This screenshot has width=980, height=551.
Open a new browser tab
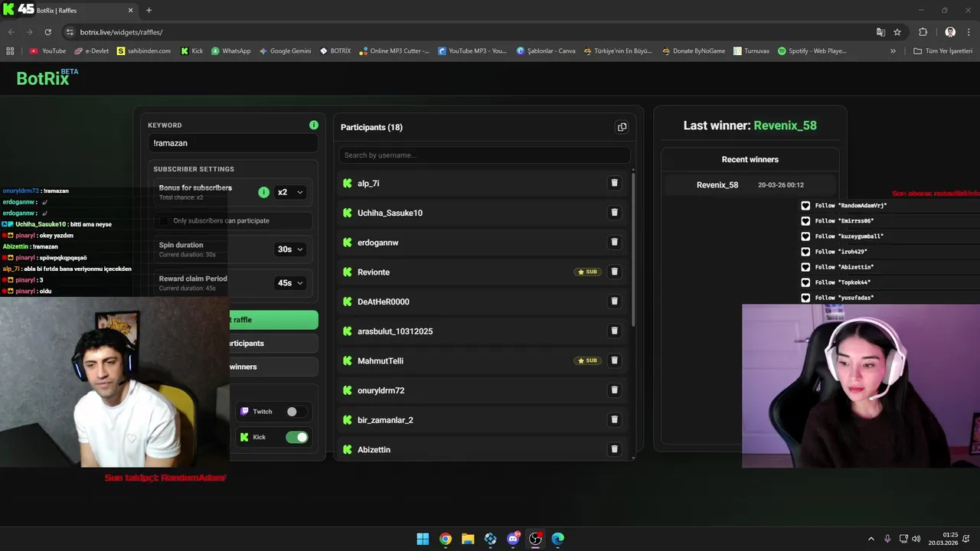(149, 11)
